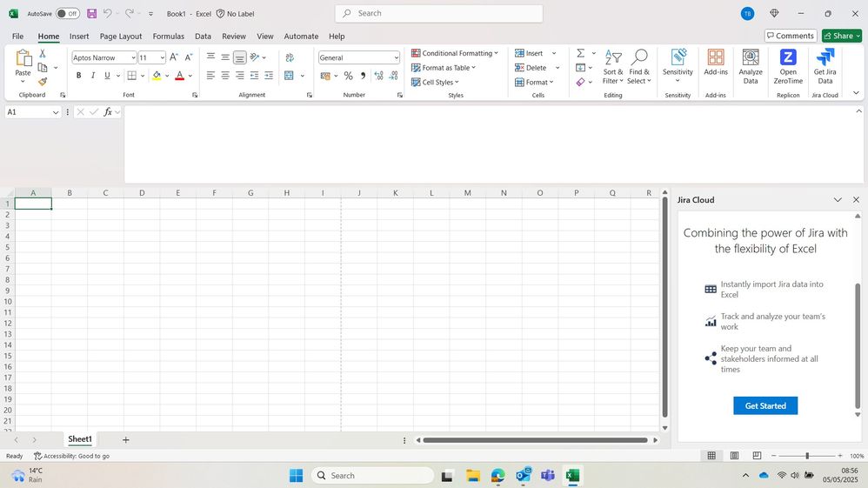Image resolution: width=868 pixels, height=488 pixels.
Task: Toggle Align Right horizontal alignment
Action: point(240,76)
